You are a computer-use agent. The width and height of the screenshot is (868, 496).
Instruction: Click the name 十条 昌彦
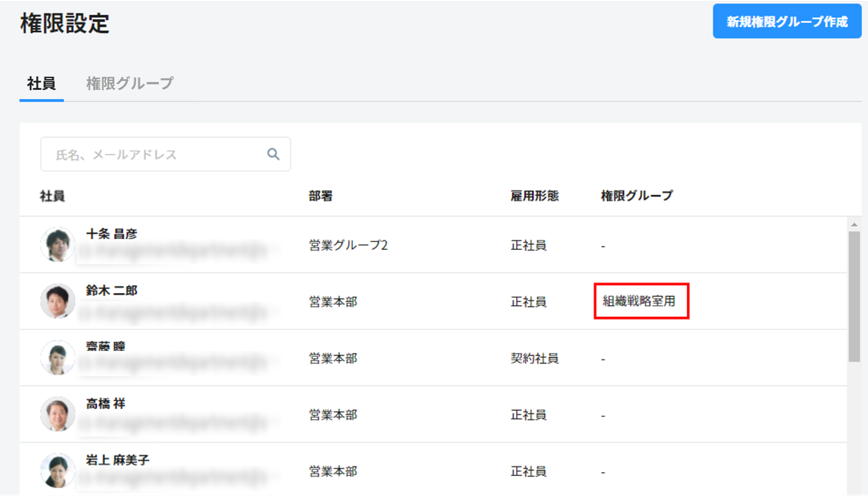coord(112,234)
